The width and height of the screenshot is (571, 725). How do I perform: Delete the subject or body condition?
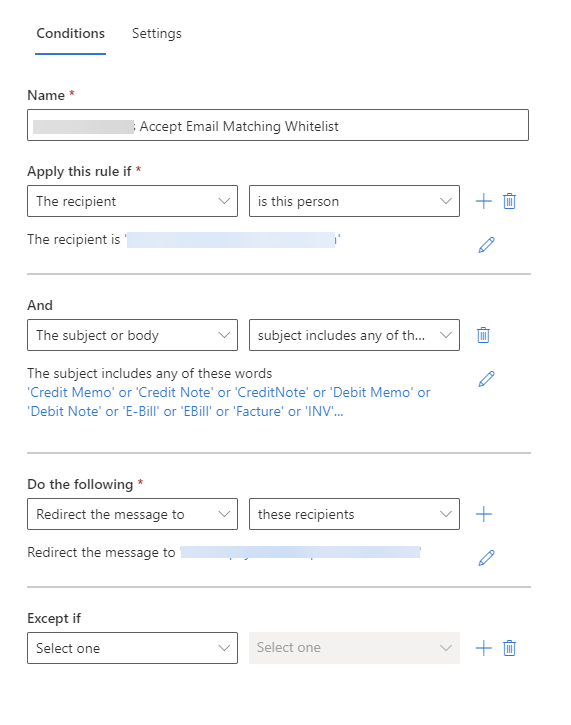(x=483, y=335)
